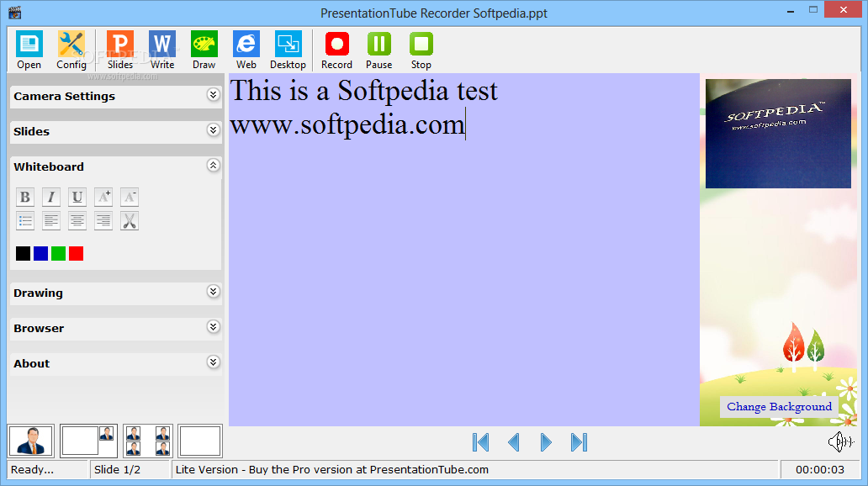Click the Change Background link

779,407
